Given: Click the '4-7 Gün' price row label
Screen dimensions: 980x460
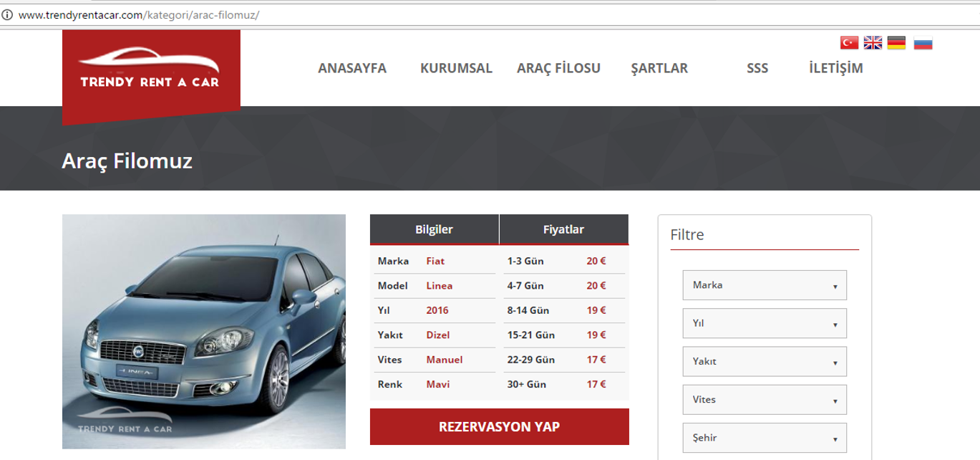Looking at the screenshot, I should pyautogui.click(x=525, y=286).
